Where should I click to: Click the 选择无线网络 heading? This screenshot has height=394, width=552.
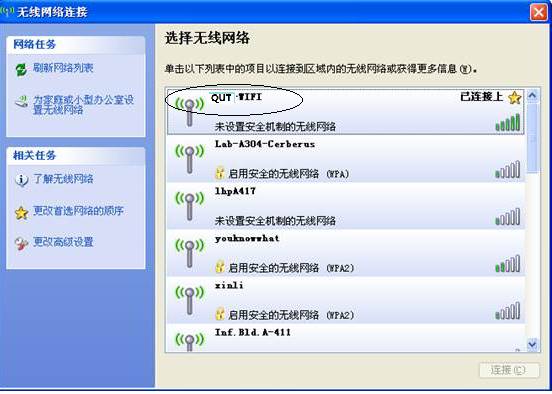point(207,38)
